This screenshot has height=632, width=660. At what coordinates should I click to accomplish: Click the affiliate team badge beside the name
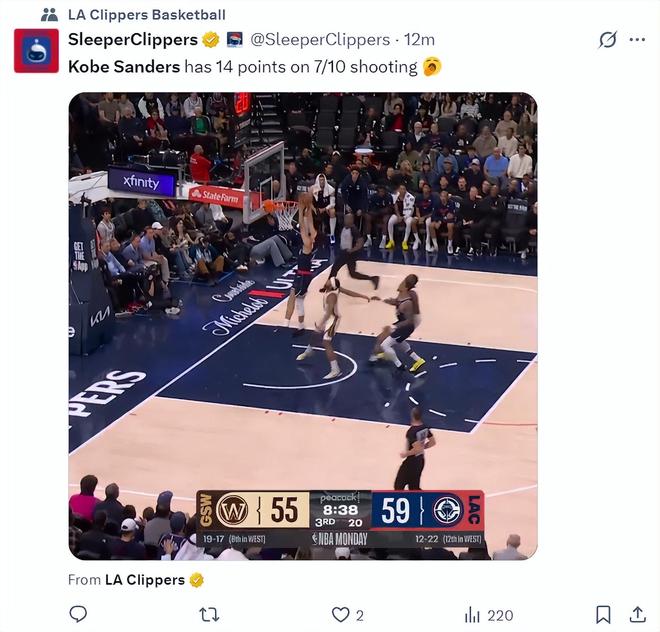click(235, 40)
